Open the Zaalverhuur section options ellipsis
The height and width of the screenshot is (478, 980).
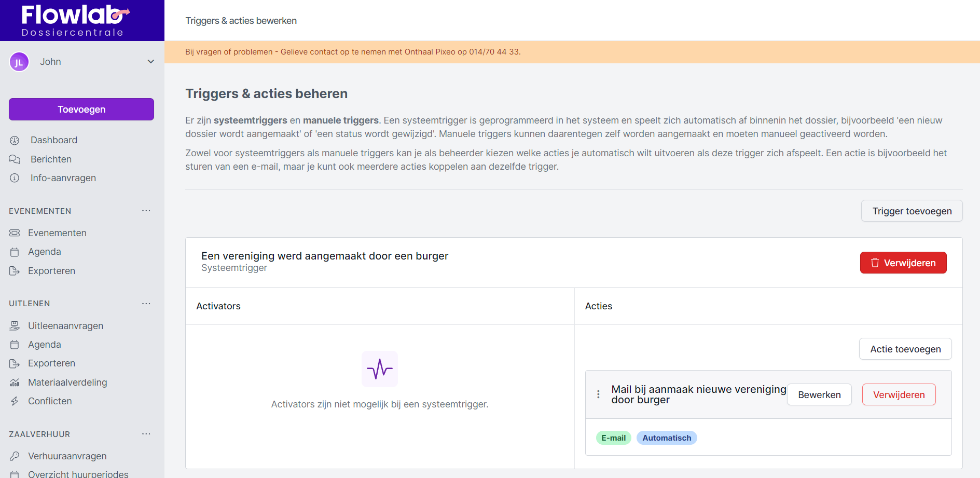[146, 434]
